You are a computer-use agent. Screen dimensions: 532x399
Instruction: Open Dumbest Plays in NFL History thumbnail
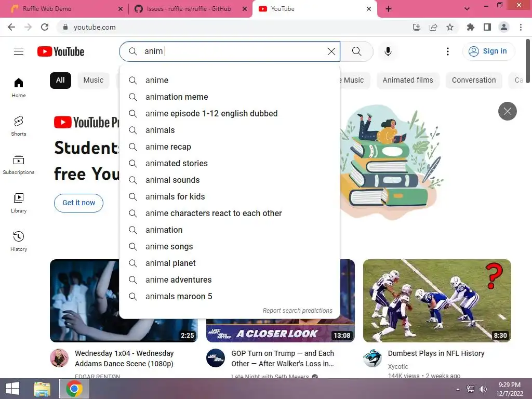[x=437, y=301]
